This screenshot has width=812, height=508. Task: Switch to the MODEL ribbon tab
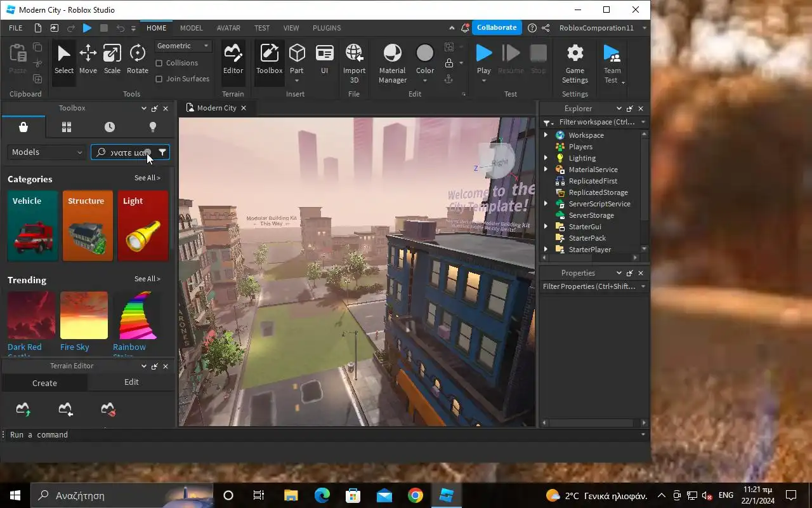191,28
